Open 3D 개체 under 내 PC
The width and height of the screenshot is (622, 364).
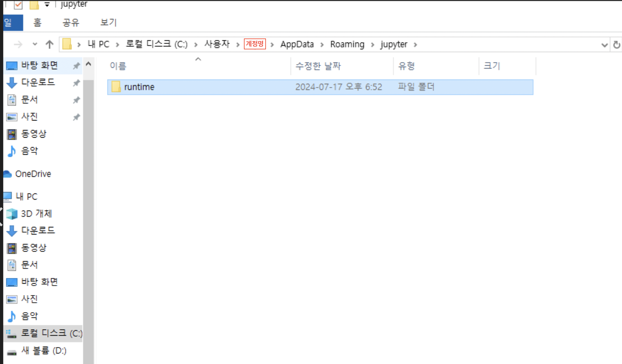[36, 213]
